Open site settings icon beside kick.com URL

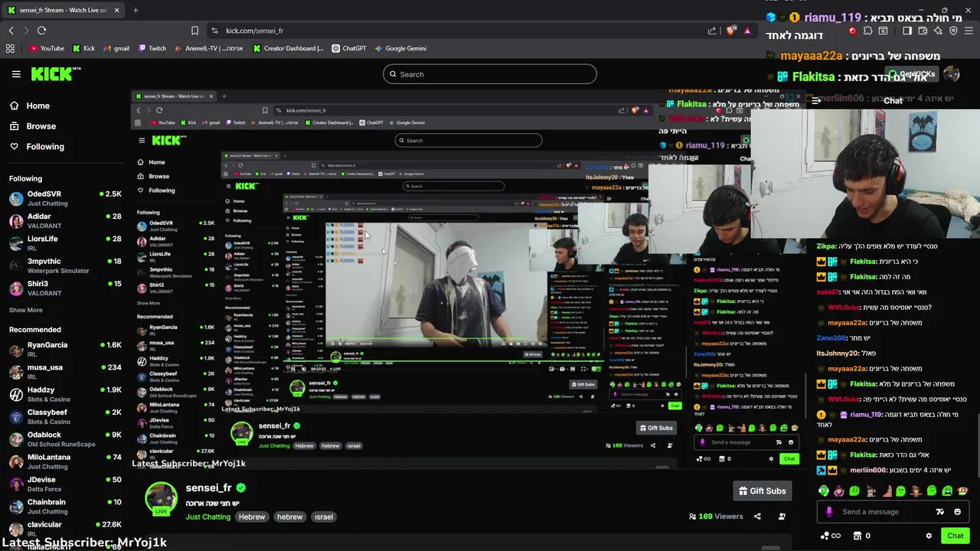tap(215, 31)
